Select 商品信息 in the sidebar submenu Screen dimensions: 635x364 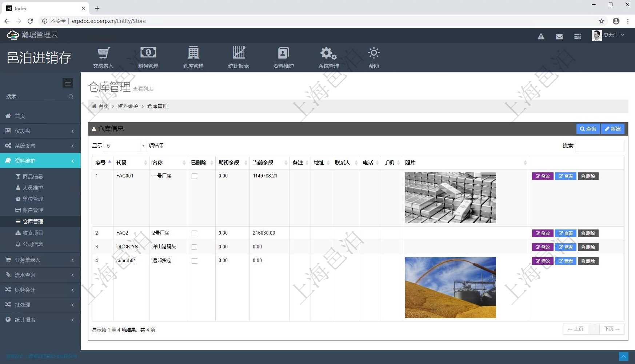tap(33, 176)
